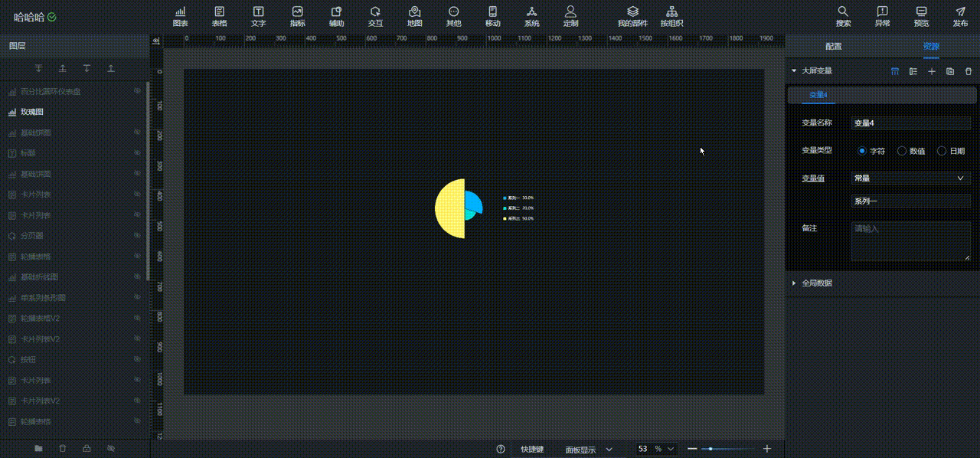Open the 系统 system components menu
The height and width of the screenshot is (458, 980).
pos(531,16)
